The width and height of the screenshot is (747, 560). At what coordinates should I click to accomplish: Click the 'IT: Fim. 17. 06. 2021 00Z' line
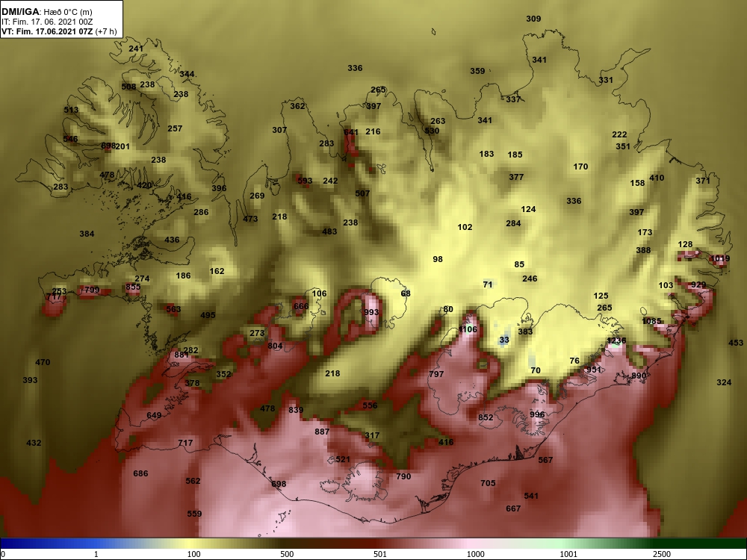pyautogui.click(x=46, y=22)
